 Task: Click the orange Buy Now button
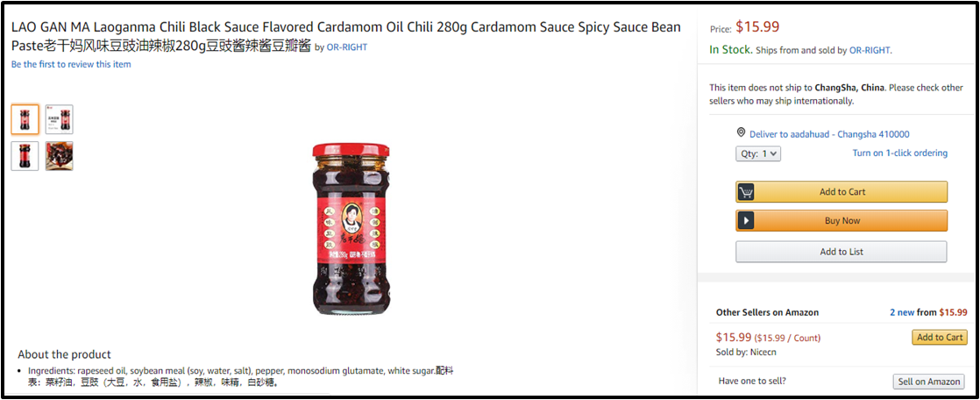click(x=842, y=221)
